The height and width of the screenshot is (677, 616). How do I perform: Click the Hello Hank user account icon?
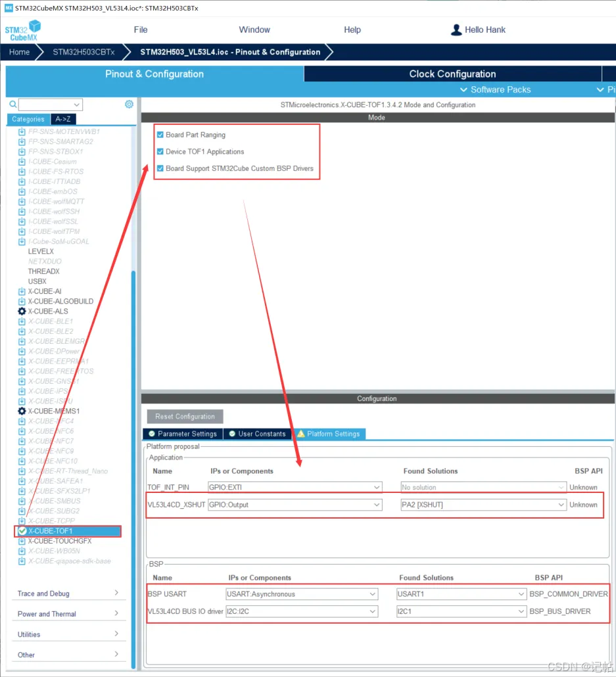click(456, 30)
